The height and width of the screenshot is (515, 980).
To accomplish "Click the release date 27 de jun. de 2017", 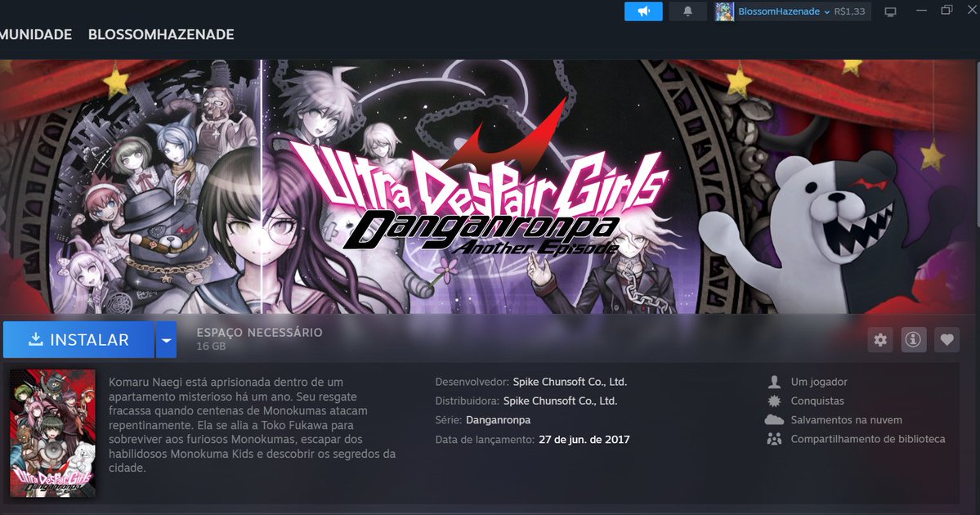I will 584,439.
